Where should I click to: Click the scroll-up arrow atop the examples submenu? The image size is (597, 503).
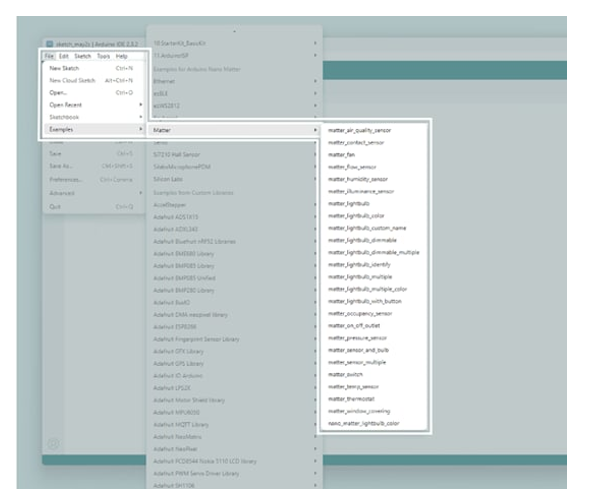tap(235, 31)
